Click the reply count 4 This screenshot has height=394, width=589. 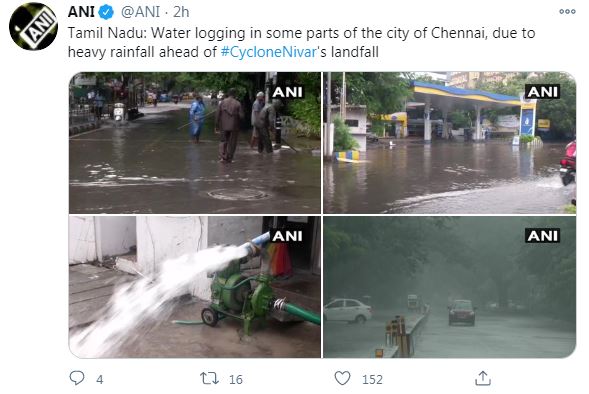pos(100,379)
